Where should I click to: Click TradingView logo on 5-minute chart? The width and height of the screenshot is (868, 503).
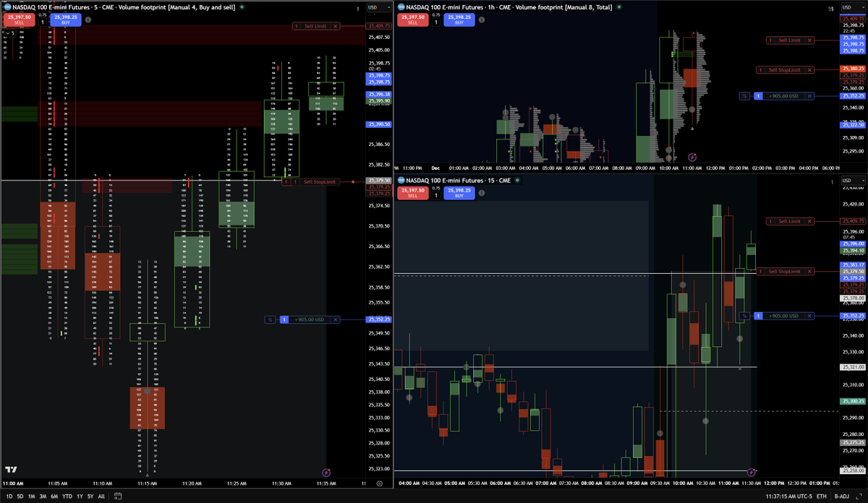[12, 468]
